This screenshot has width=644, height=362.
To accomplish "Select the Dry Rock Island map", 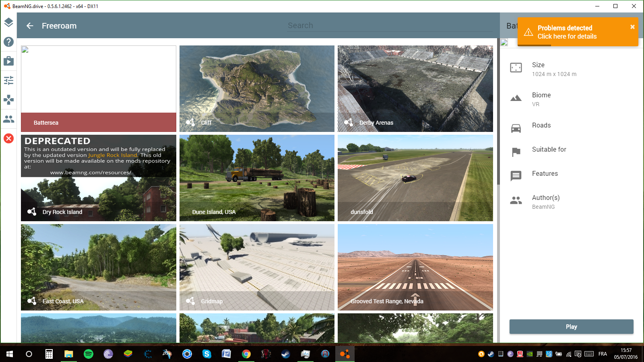I will coord(99,178).
